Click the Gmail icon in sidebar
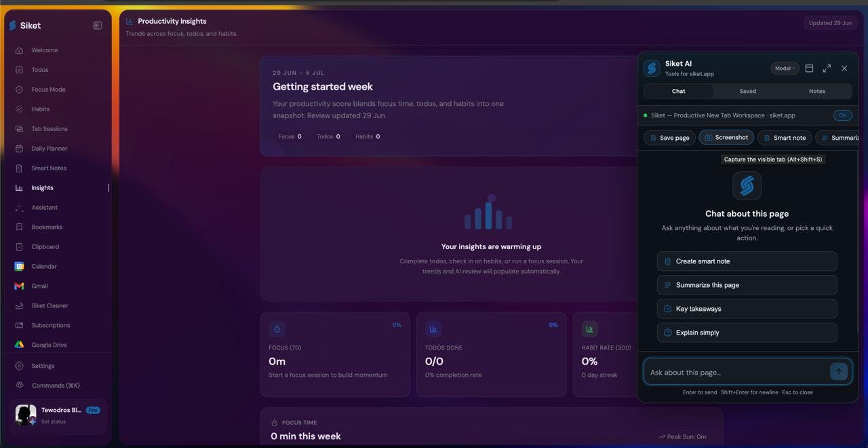The width and height of the screenshot is (868, 448). click(19, 286)
